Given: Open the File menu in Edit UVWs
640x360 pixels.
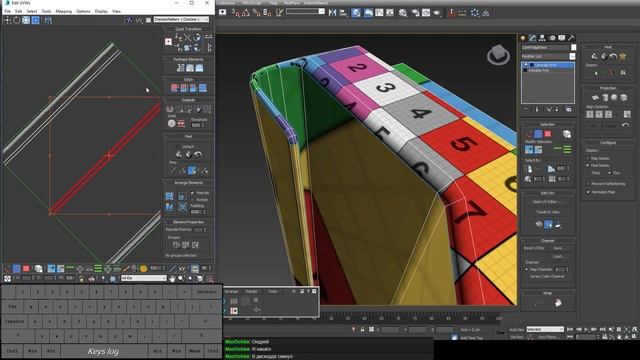Looking at the screenshot, I should [8, 11].
